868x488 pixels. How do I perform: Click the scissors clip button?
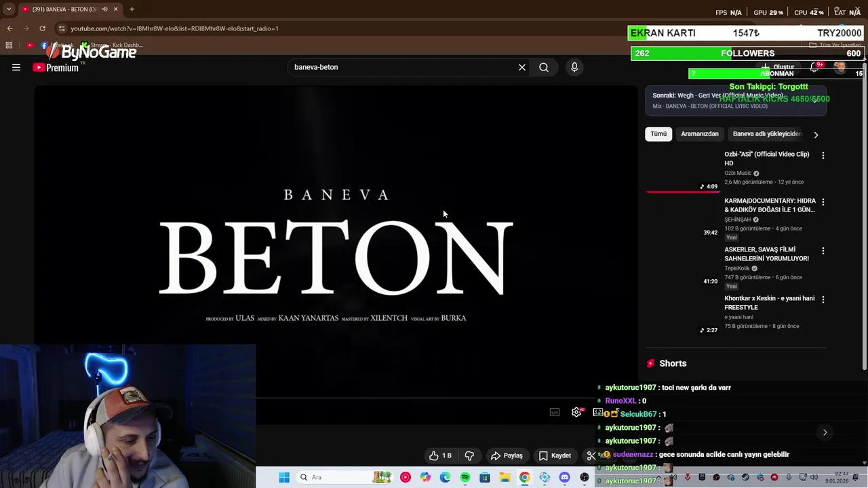pyautogui.click(x=591, y=455)
